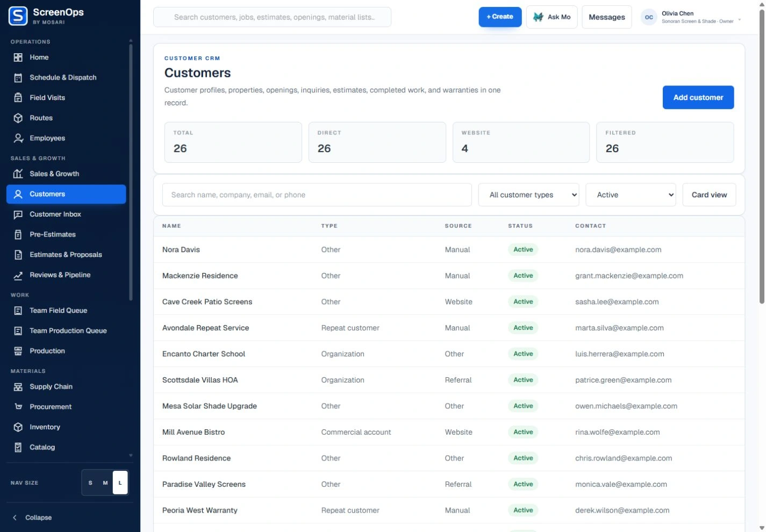766x532 pixels.
Task: Click the Add customer button
Action: coord(698,97)
